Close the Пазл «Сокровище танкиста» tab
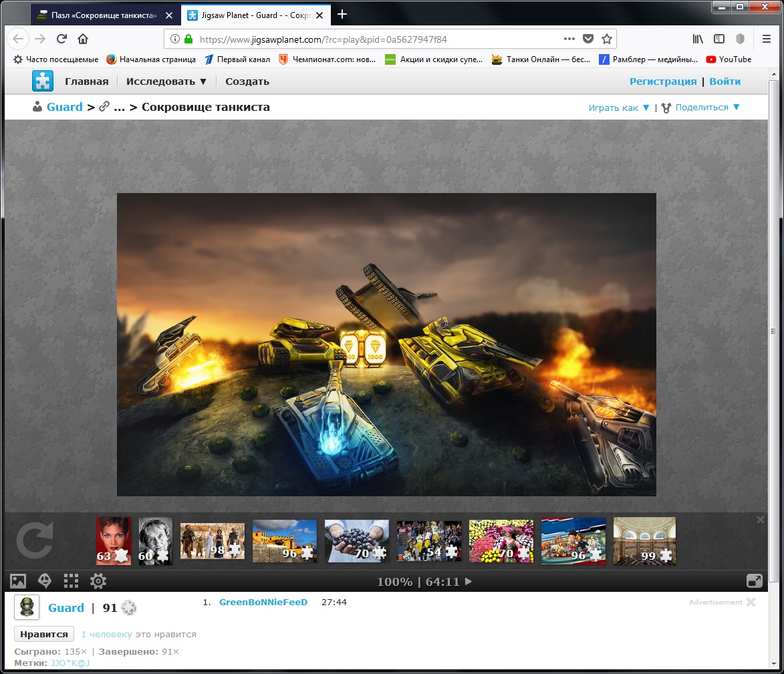The height and width of the screenshot is (674, 784). pos(169,15)
